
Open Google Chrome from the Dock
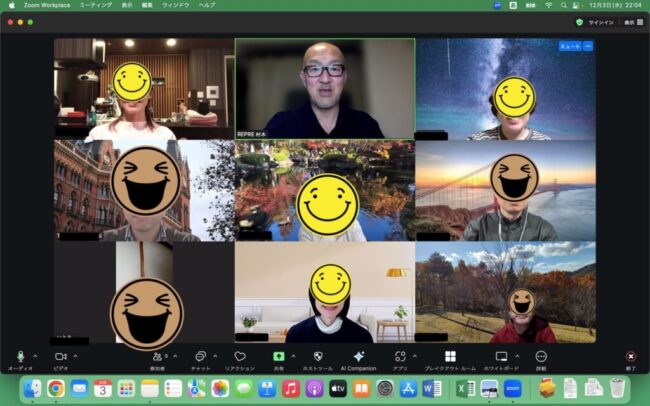56,388
